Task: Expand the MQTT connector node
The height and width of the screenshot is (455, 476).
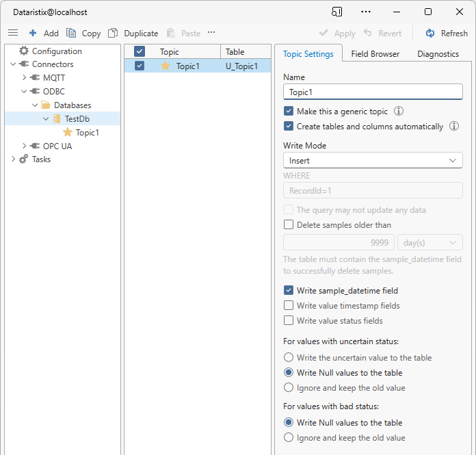Action: point(25,78)
